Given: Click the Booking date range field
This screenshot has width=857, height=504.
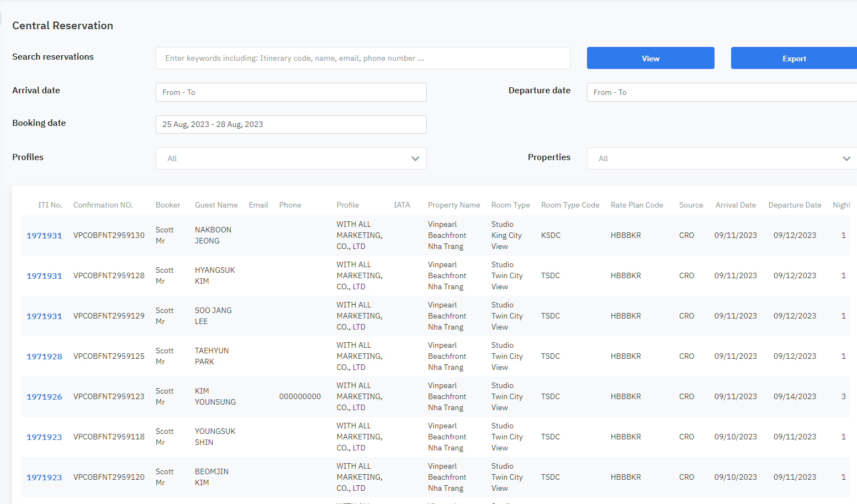Looking at the screenshot, I should pyautogui.click(x=290, y=124).
